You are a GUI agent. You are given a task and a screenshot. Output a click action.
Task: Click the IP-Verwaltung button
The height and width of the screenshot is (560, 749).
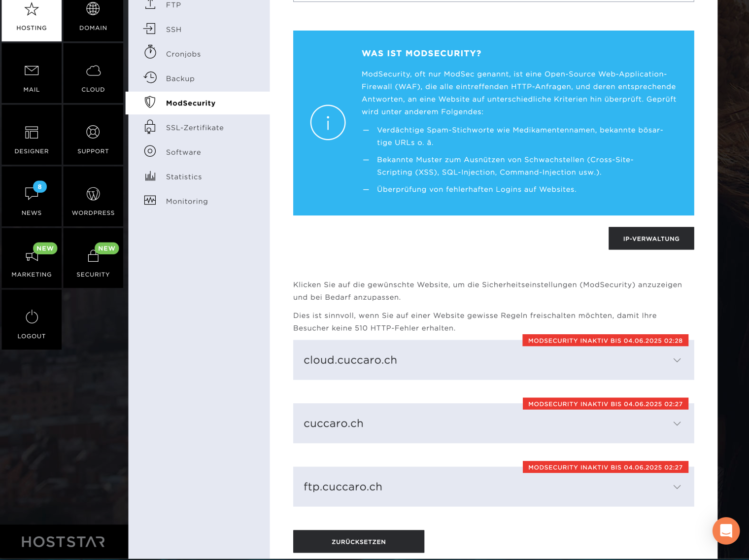(x=651, y=239)
